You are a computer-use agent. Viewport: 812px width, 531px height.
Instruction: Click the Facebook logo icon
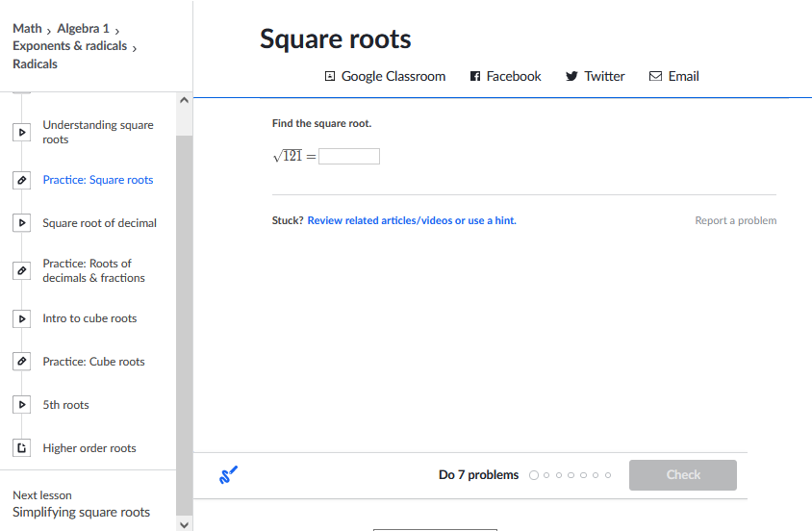(475, 77)
